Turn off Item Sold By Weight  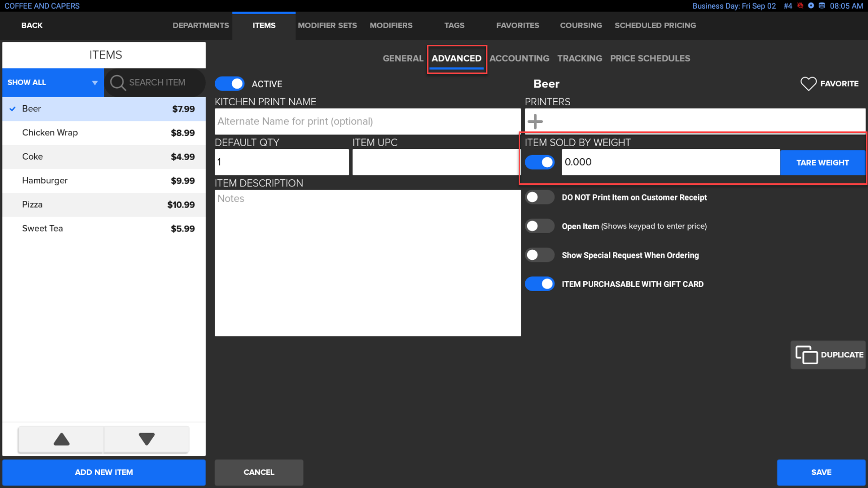[x=539, y=162]
